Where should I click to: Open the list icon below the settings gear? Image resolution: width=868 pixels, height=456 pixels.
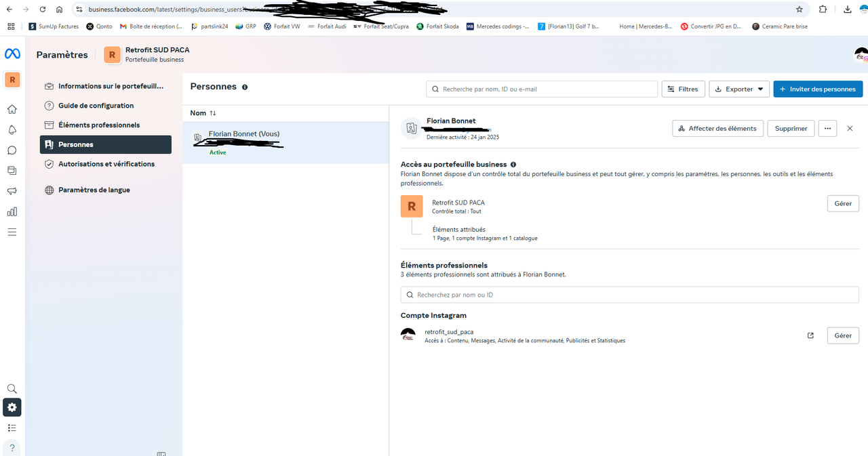tap(12, 428)
